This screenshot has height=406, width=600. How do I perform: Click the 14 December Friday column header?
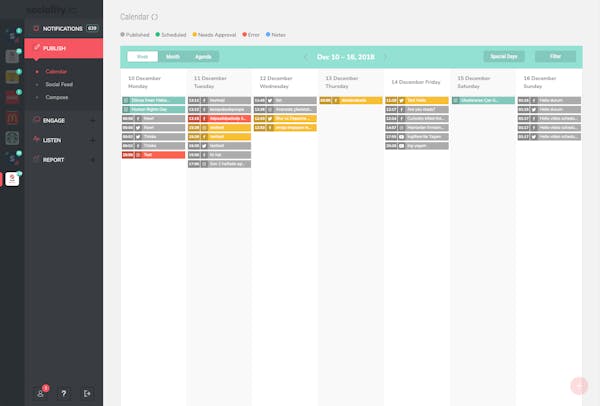click(416, 82)
